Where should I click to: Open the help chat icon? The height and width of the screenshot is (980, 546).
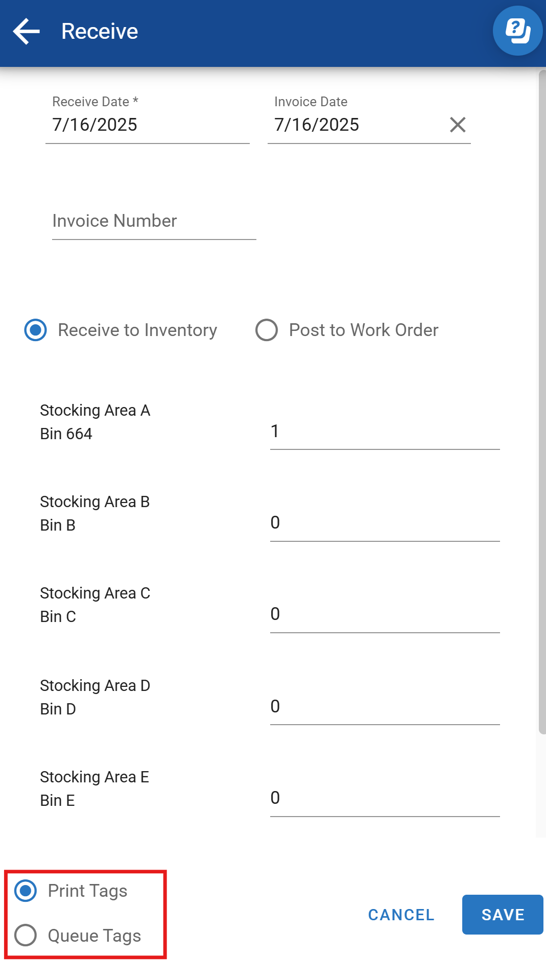point(517,31)
